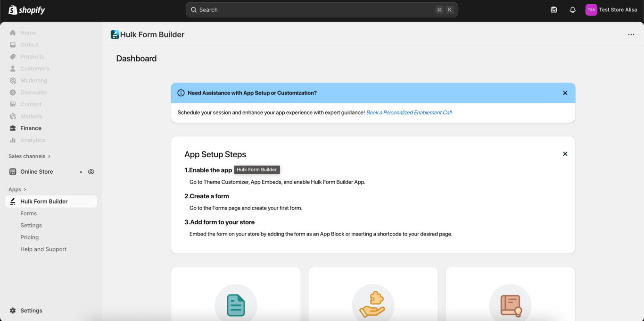Open the three-dot more actions menu
The width and height of the screenshot is (644, 321).
point(631,34)
